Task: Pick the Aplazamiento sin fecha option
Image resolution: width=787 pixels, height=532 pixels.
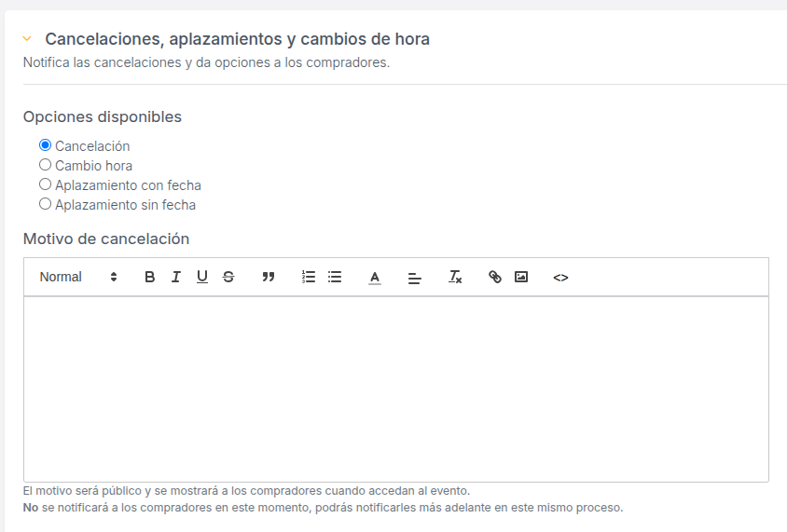Action: pos(45,204)
